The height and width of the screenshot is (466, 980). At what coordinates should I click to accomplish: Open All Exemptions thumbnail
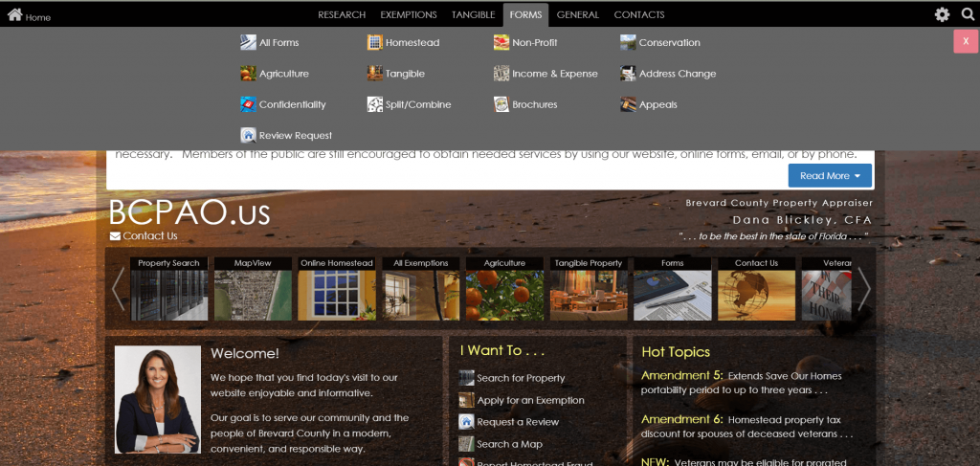421,289
